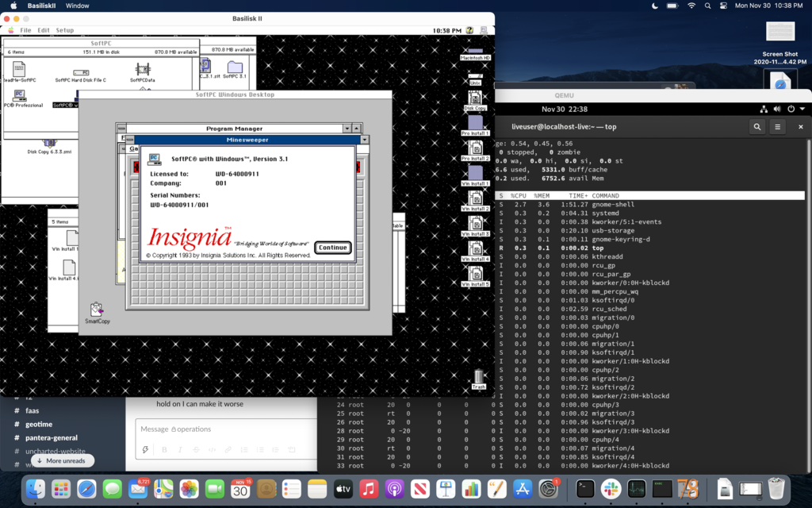
Task: Select the Win Install 3 disk icon
Action: [x=476, y=226]
